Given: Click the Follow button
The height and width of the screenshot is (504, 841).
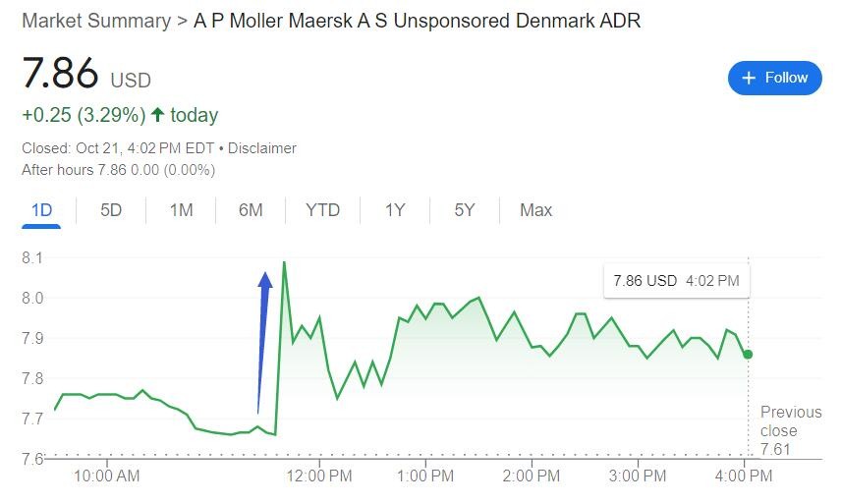Looking at the screenshot, I should [774, 78].
